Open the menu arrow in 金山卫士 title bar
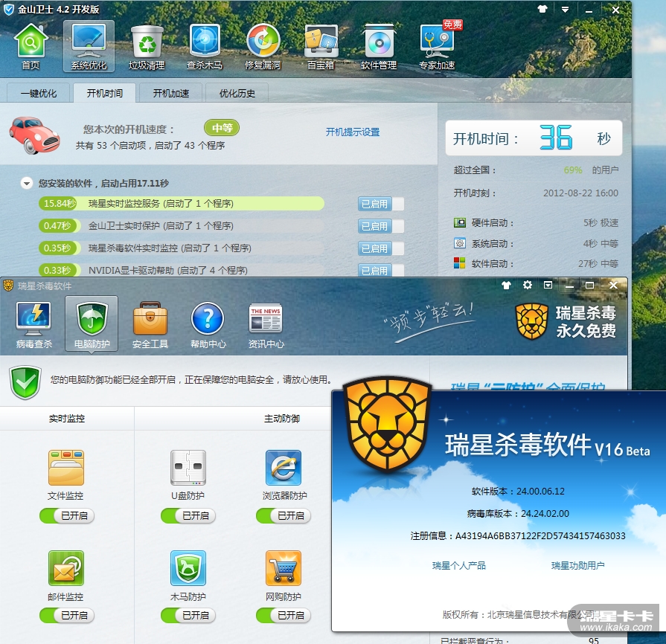The height and width of the screenshot is (644, 666). pos(565,10)
